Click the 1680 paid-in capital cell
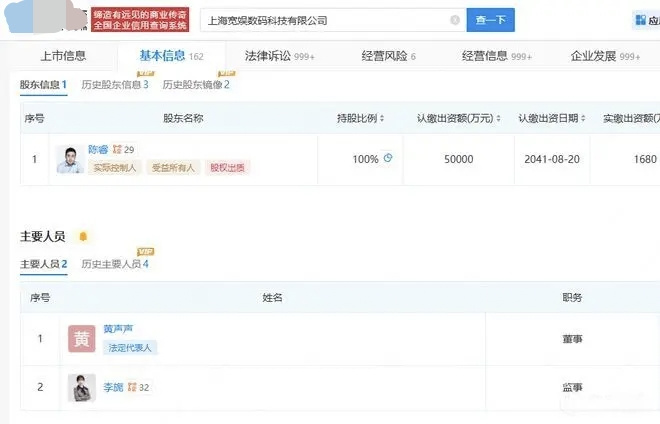Image resolution: width=660 pixels, height=424 pixels. [x=625, y=159]
